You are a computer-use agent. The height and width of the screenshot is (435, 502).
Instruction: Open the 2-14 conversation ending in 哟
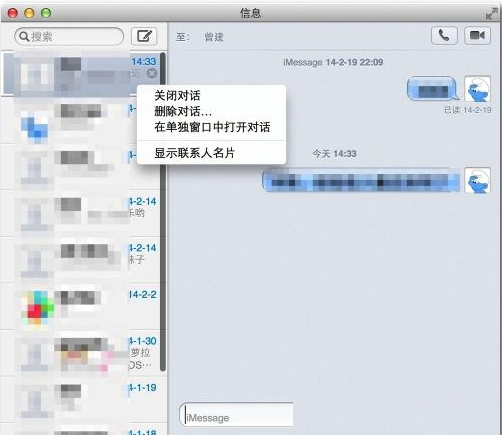click(x=80, y=213)
